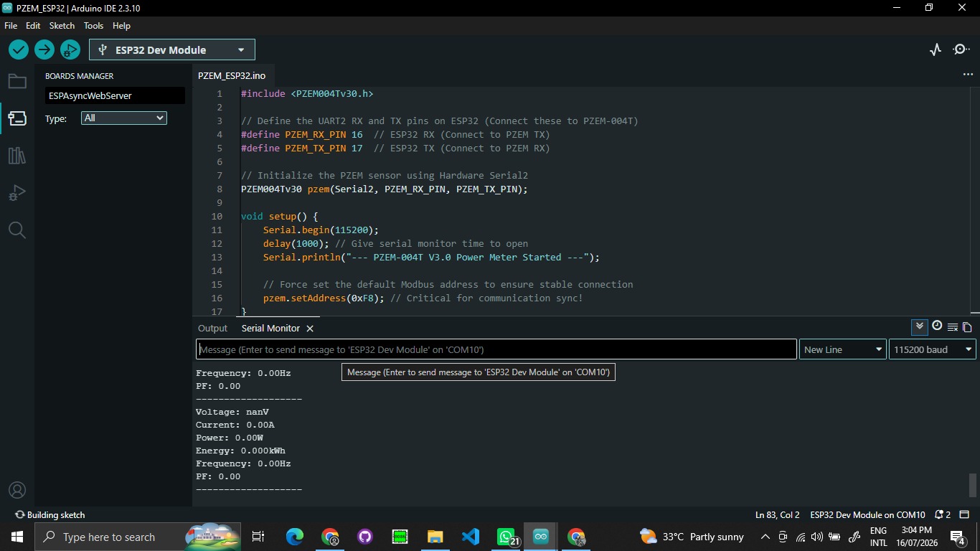
Task: Open Library Manager books icon in sidebar
Action: 17,156
